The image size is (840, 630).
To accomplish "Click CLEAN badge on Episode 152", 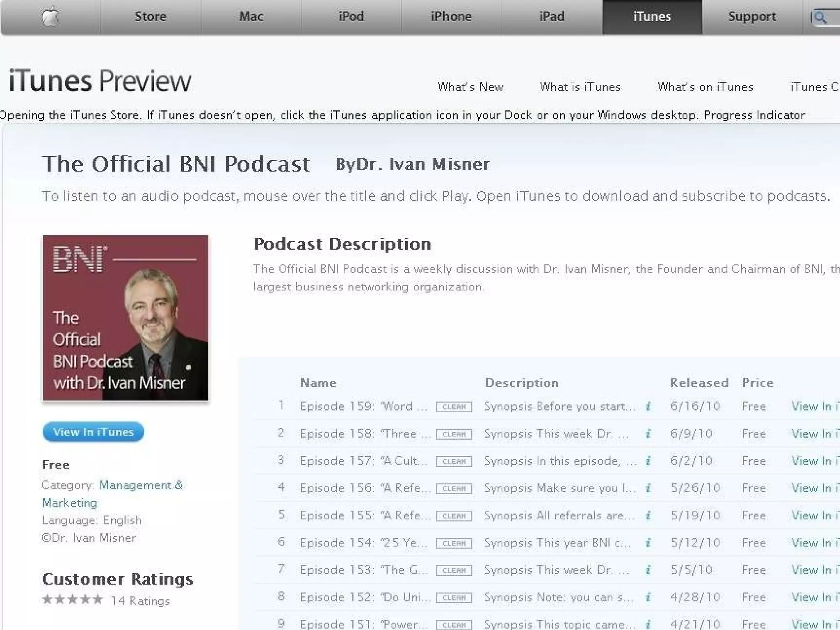I will (454, 598).
